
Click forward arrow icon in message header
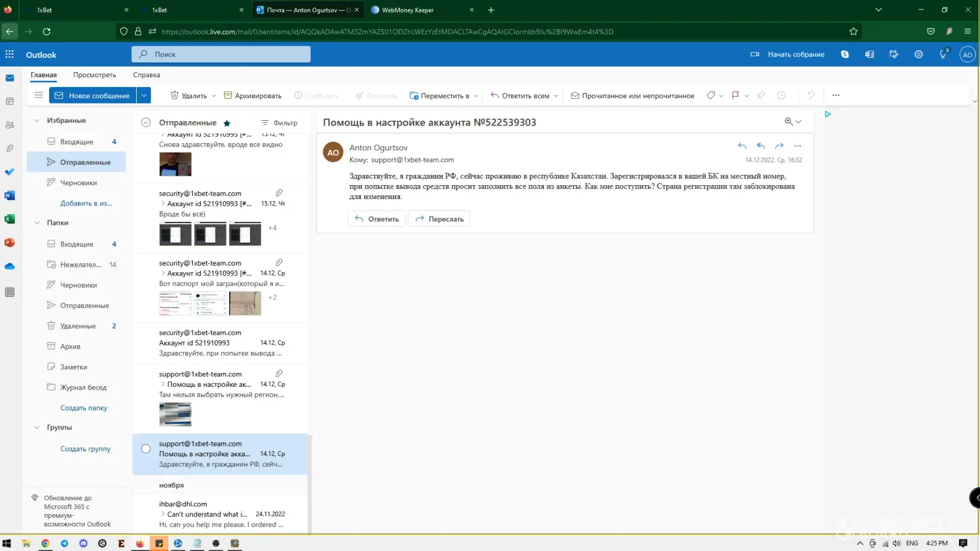779,146
